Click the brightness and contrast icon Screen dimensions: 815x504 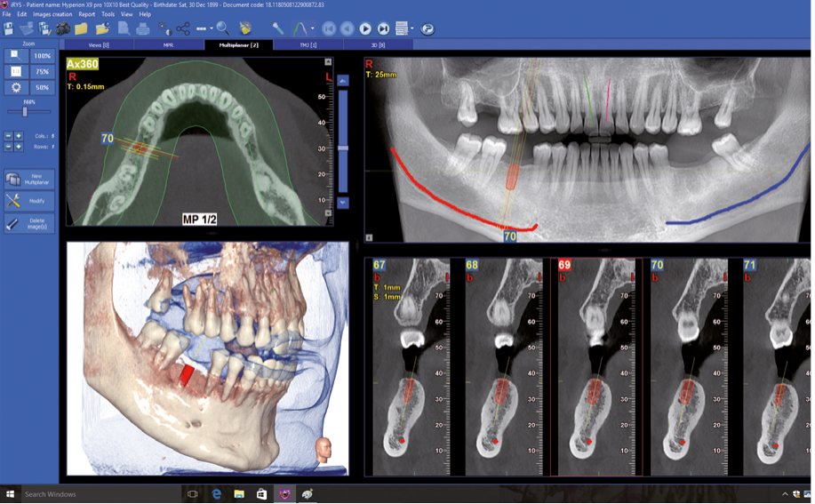pyautogui.click(x=164, y=28)
